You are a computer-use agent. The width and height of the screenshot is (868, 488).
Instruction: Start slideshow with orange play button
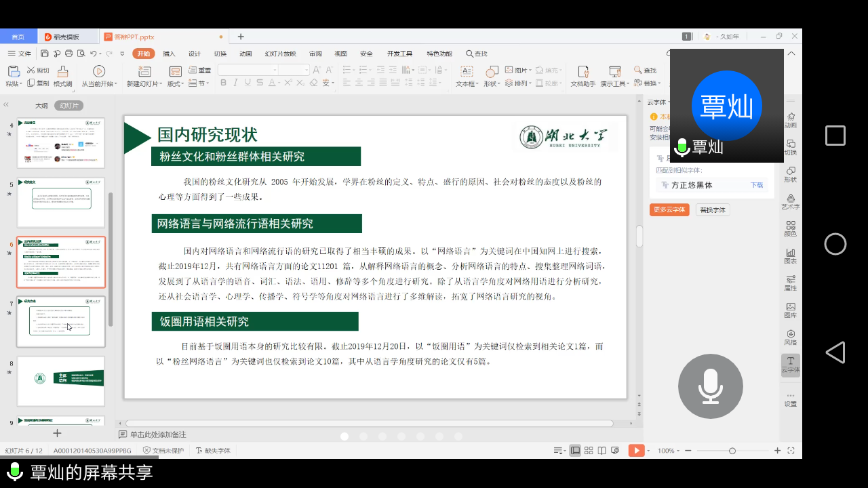636,451
